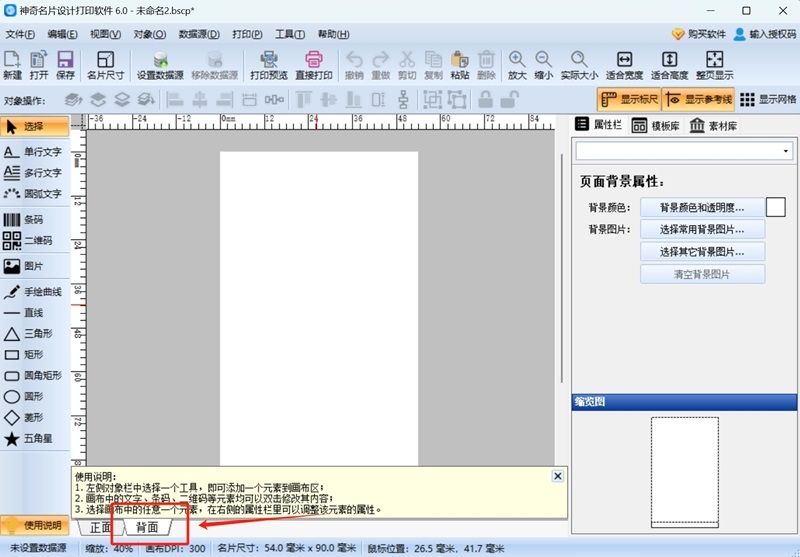The image size is (800, 557).
Task: Open the 编辑(E) menu
Action: point(62,34)
